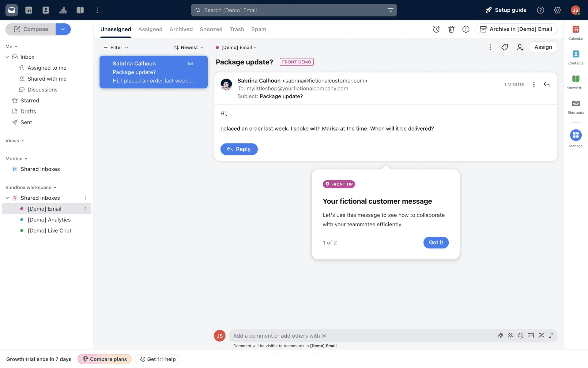The image size is (588, 368).
Task: Click the Compare plans button
Action: [x=104, y=359]
